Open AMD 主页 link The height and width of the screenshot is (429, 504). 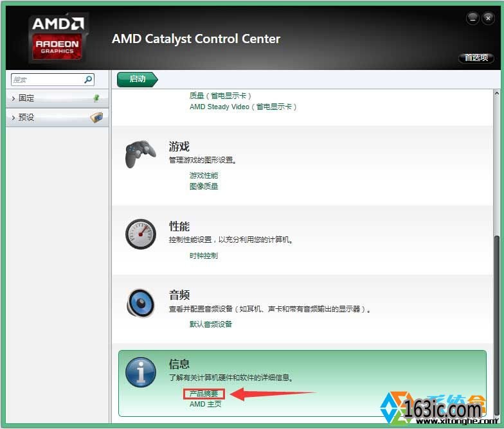(x=206, y=405)
